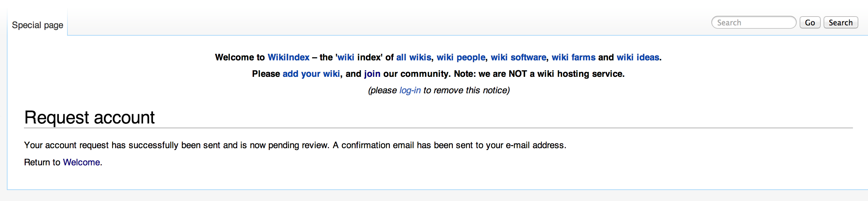The width and height of the screenshot is (868, 201).
Task: Focus the Search input field
Action: (x=754, y=23)
